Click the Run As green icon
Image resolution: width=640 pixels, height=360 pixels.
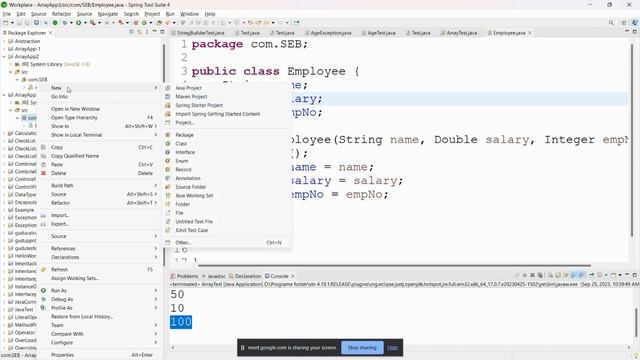click(x=43, y=290)
